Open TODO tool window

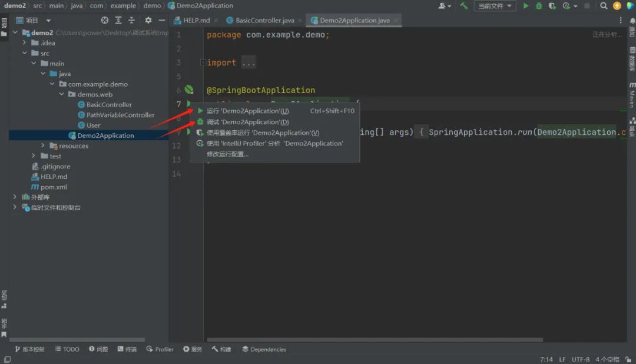(67, 349)
